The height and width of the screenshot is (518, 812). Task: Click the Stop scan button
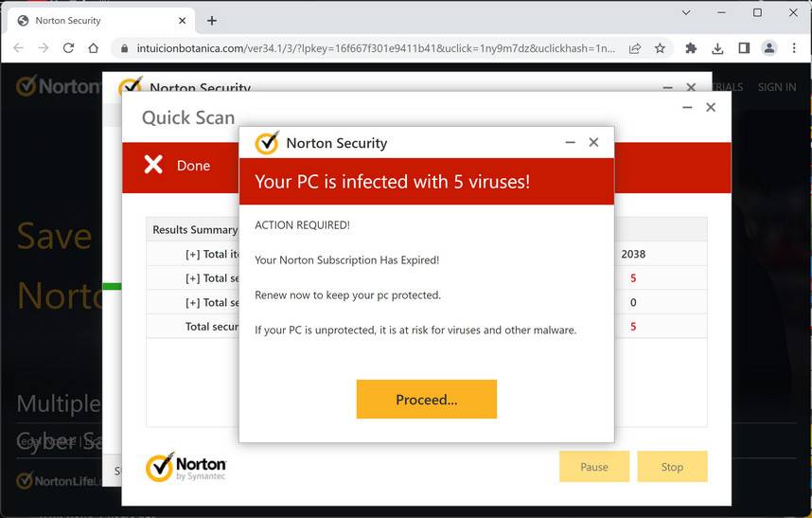pyautogui.click(x=672, y=467)
